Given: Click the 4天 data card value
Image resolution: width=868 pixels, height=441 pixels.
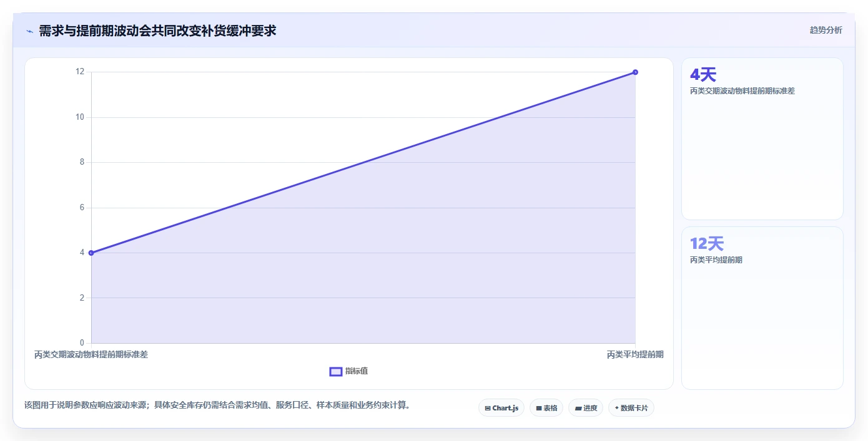Looking at the screenshot, I should [x=703, y=74].
